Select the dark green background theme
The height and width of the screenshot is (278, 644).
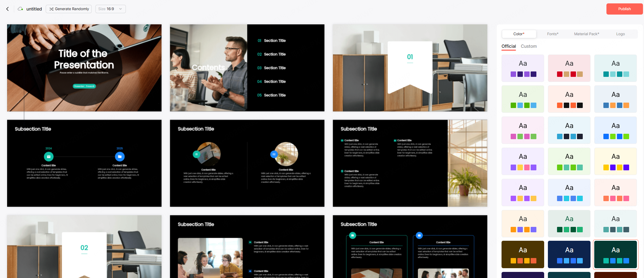[616, 255]
